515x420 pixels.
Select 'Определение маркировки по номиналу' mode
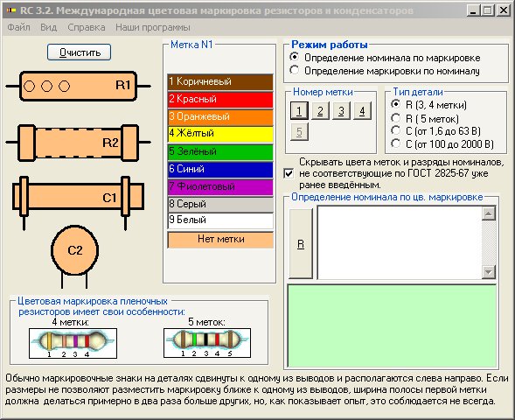pos(385,71)
